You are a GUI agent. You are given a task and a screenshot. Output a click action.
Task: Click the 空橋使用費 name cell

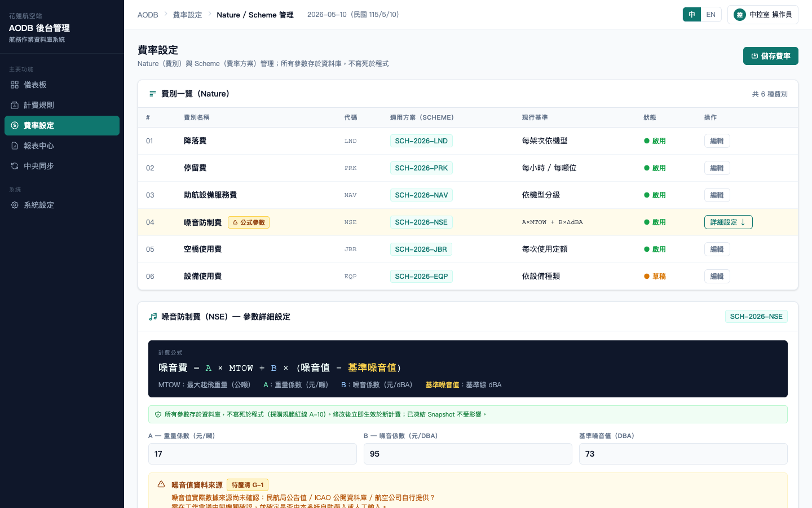point(203,249)
